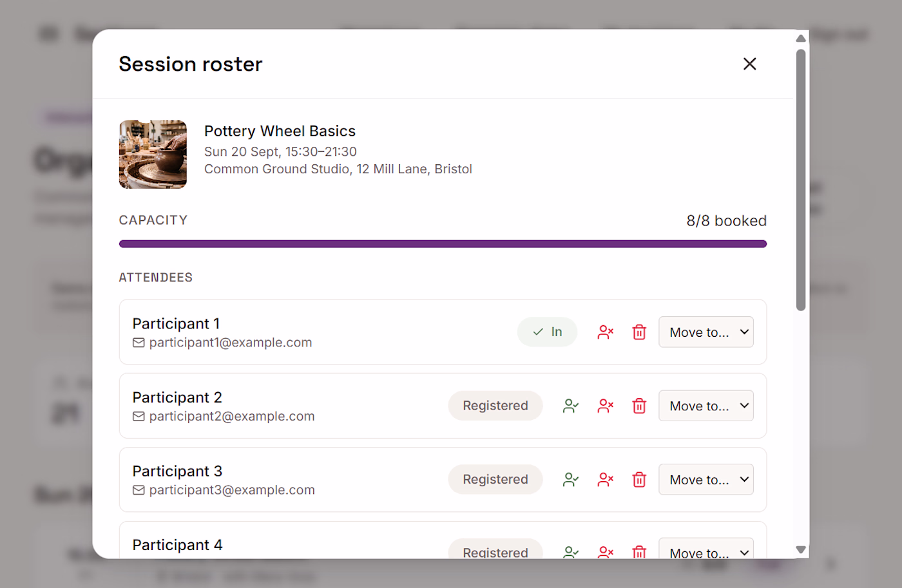The height and width of the screenshot is (588, 902).
Task: Mark Participant 1 as no-show
Action: pyautogui.click(x=605, y=332)
